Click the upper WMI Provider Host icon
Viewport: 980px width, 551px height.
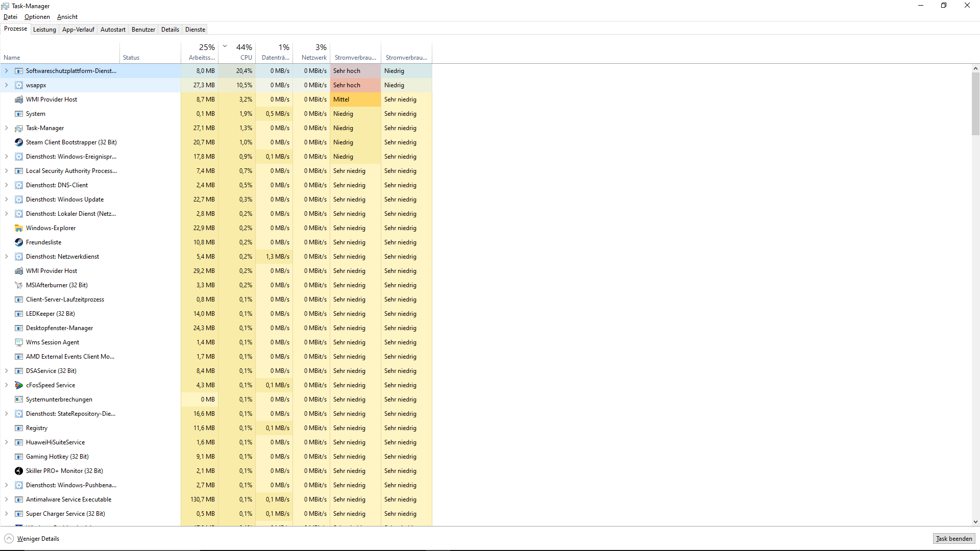click(x=19, y=99)
